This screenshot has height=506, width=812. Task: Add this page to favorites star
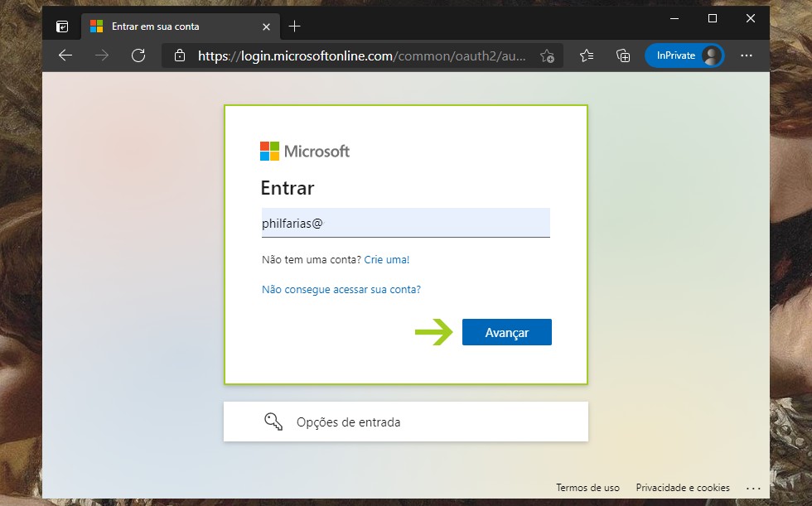tap(548, 55)
